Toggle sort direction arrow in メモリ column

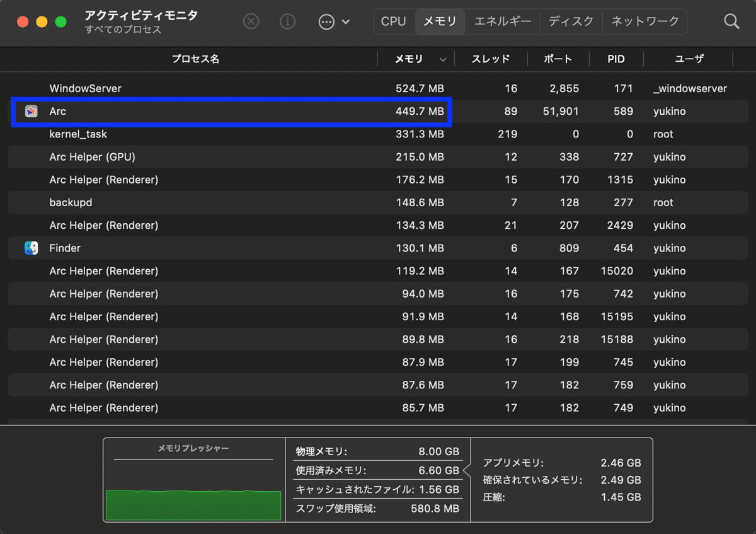[443, 60]
